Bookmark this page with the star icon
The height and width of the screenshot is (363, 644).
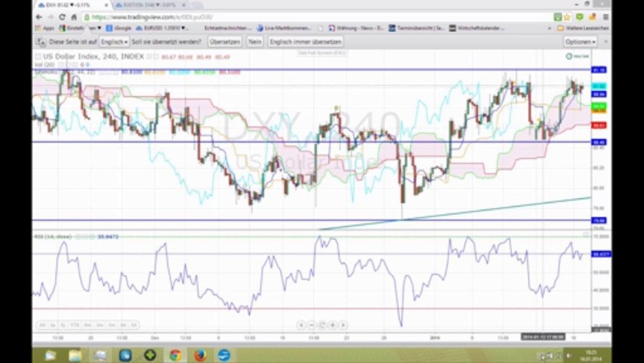(567, 17)
